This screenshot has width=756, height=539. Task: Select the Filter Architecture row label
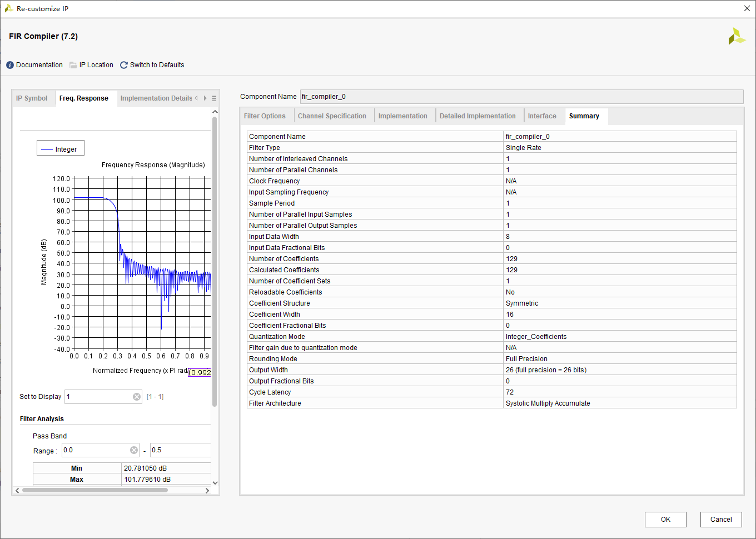point(275,403)
